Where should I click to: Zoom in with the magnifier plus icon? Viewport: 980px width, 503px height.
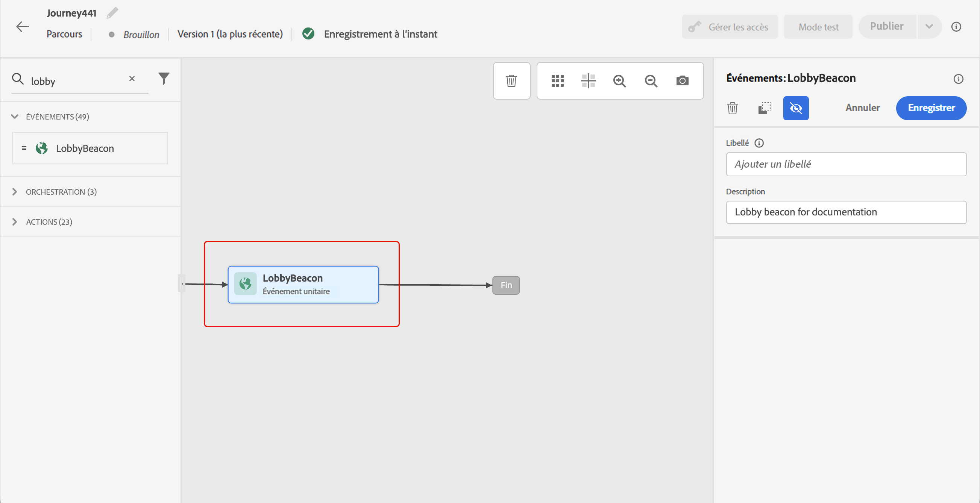click(619, 80)
